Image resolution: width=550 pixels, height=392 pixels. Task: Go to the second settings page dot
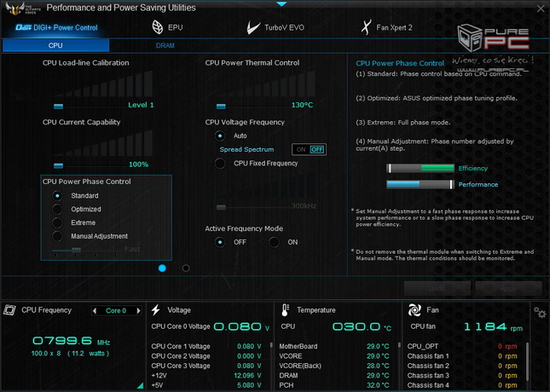(x=186, y=268)
